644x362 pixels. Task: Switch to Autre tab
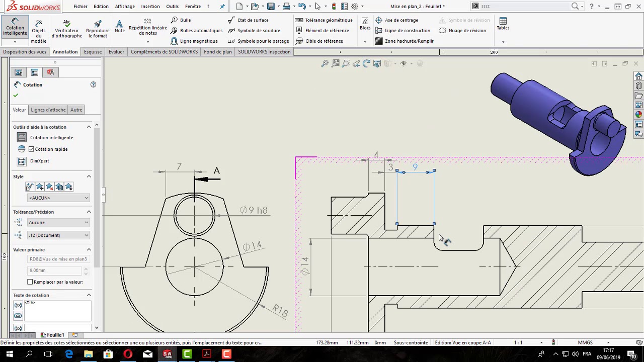pyautogui.click(x=76, y=110)
